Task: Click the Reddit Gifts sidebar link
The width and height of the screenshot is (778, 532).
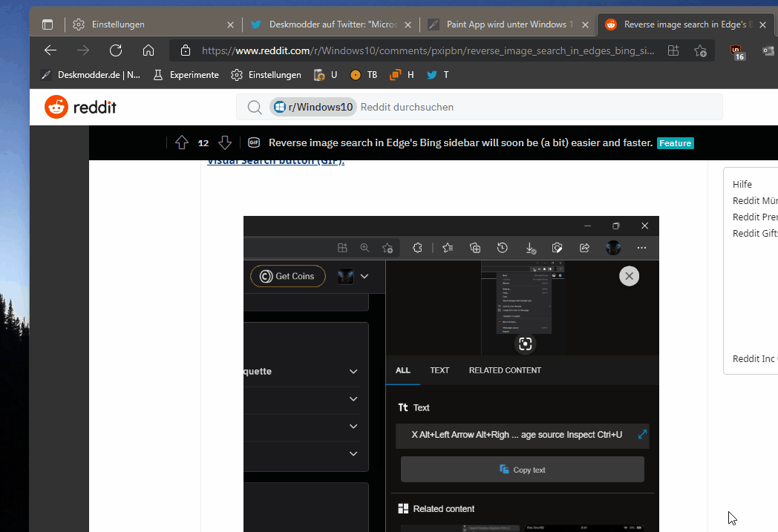Action: tap(755, 234)
